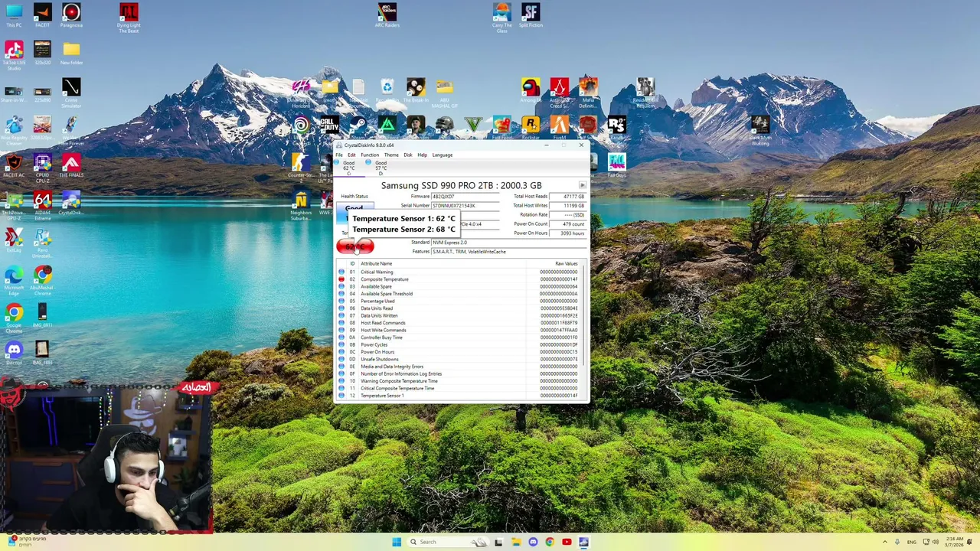Select the FiveM desktop shortcut
The height and width of the screenshot is (551, 980).
(559, 128)
